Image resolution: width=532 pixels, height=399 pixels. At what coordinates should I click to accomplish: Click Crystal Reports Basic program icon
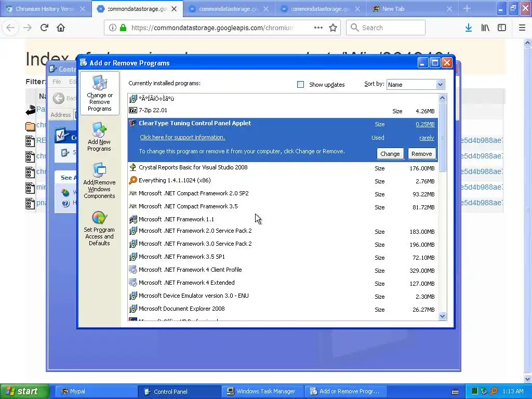[x=133, y=167]
